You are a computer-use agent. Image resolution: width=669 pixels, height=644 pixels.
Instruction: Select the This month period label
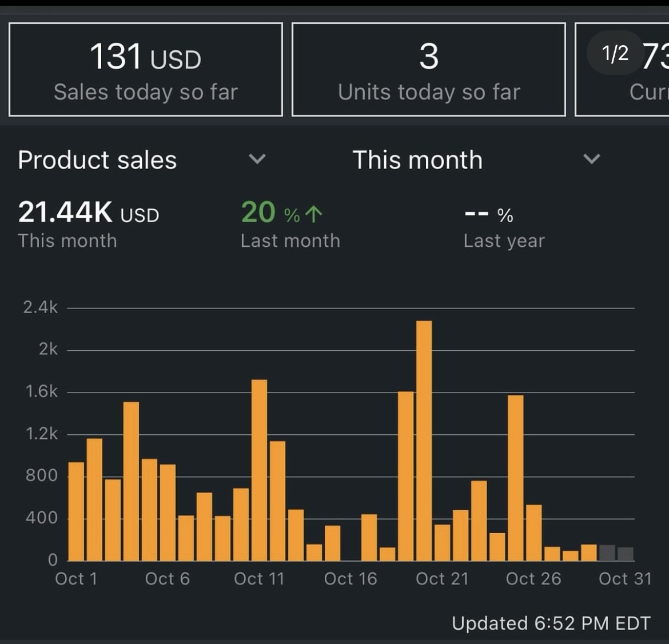click(x=417, y=160)
